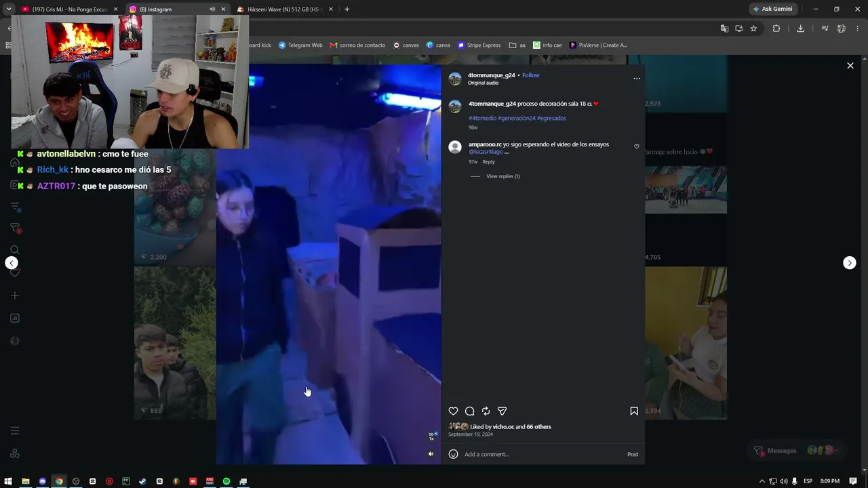Open Chrome downloads
The image size is (868, 488).
pyautogui.click(x=800, y=28)
